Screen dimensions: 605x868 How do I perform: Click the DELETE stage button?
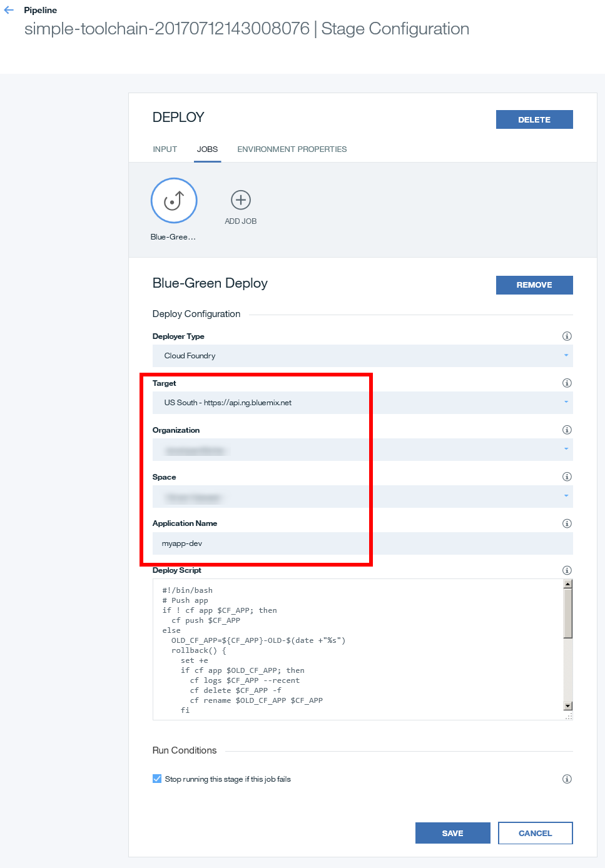pos(534,119)
